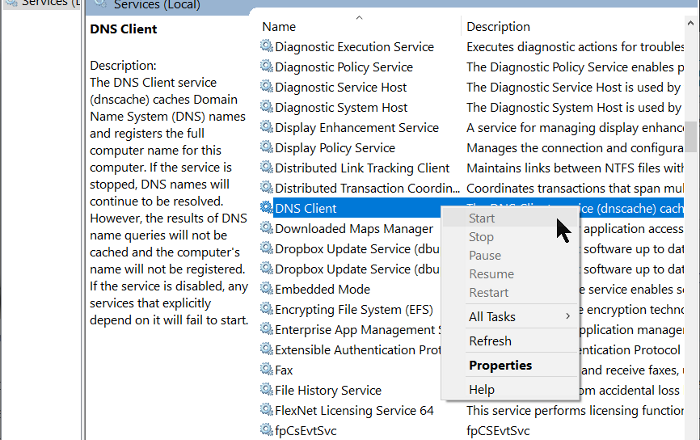Click the Display Enhancement Service gear icon

point(266,128)
